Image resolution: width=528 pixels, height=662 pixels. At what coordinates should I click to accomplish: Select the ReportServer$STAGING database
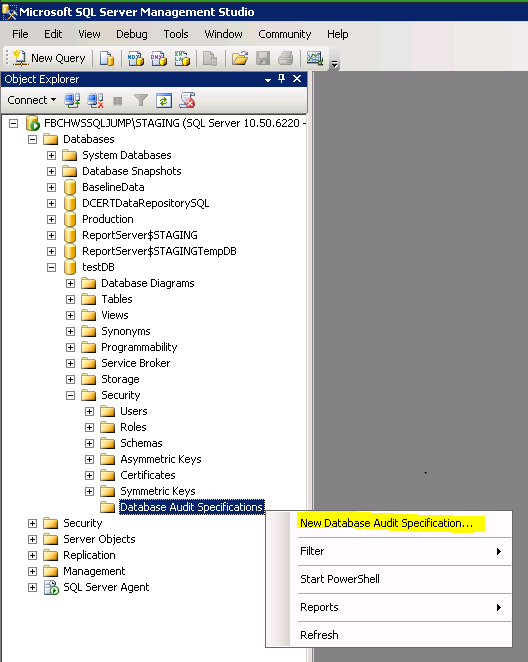pyautogui.click(x=140, y=235)
